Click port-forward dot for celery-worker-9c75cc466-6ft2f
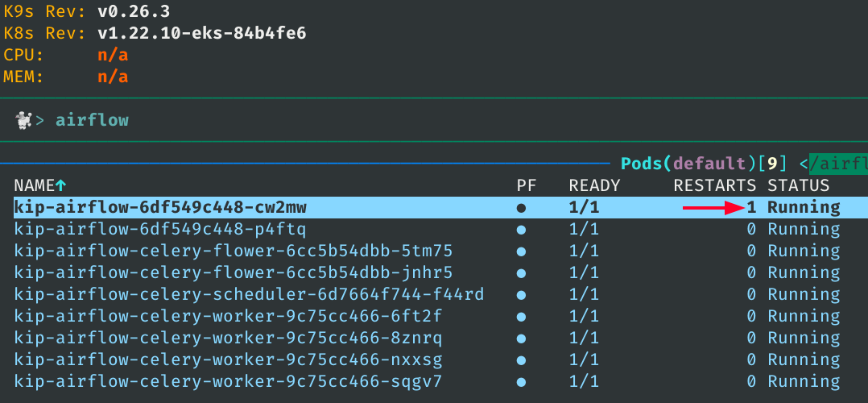This screenshot has height=403, width=868. click(x=521, y=317)
